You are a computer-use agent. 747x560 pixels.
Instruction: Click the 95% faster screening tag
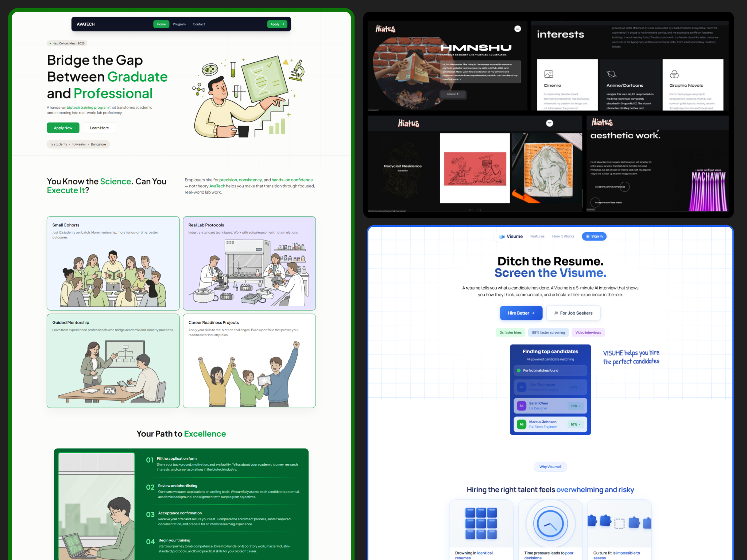[548, 332]
